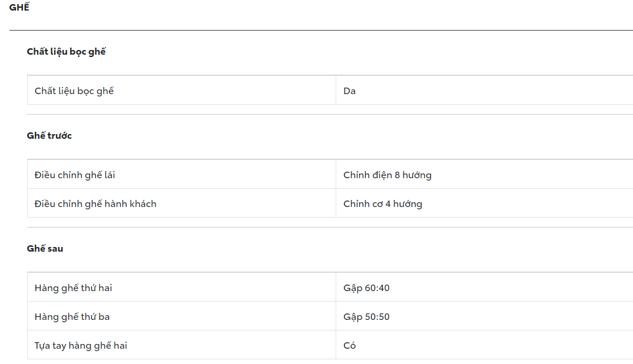Click the GHẾ section heading
Screen dimensions: 633x364
(x=19, y=8)
